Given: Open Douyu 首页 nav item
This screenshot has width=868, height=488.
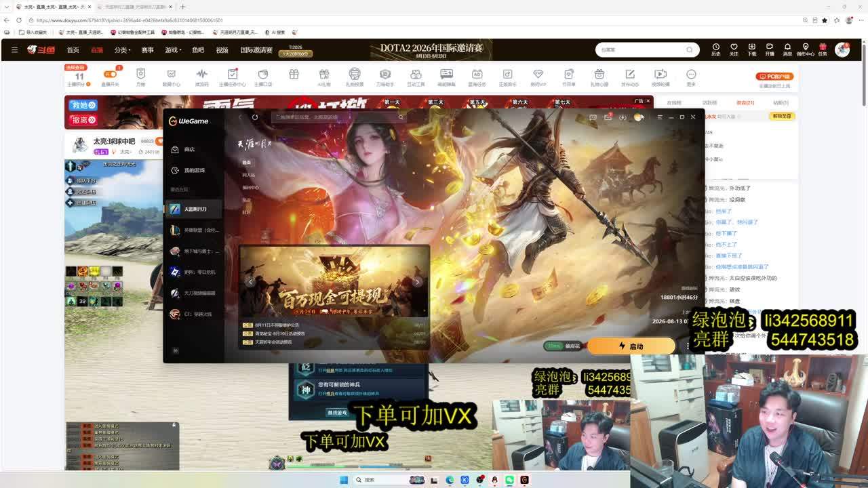Looking at the screenshot, I should pyautogui.click(x=73, y=50).
